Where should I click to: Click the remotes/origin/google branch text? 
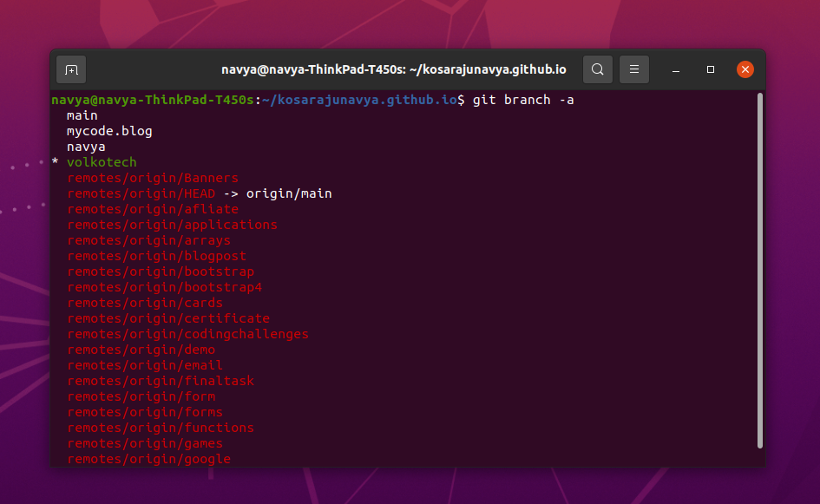click(148, 459)
